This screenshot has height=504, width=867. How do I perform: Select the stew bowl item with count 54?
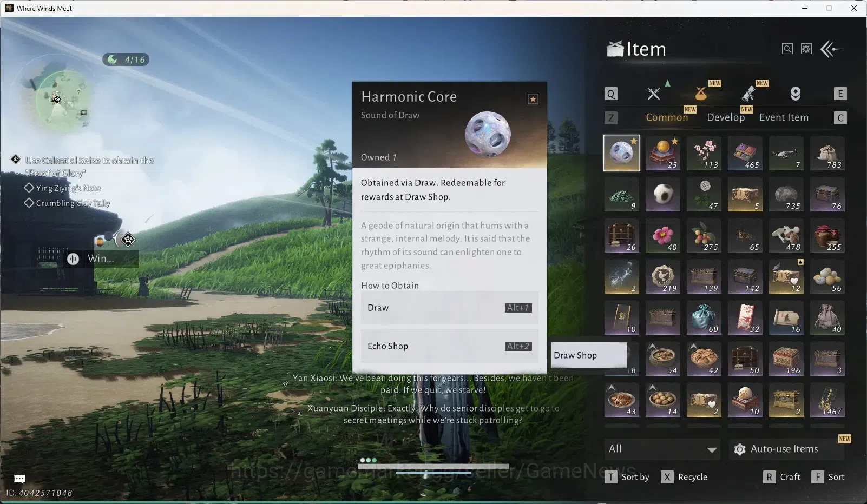[x=663, y=359]
